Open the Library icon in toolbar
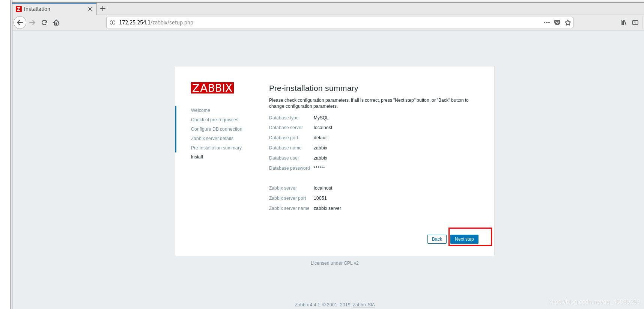 point(623,23)
